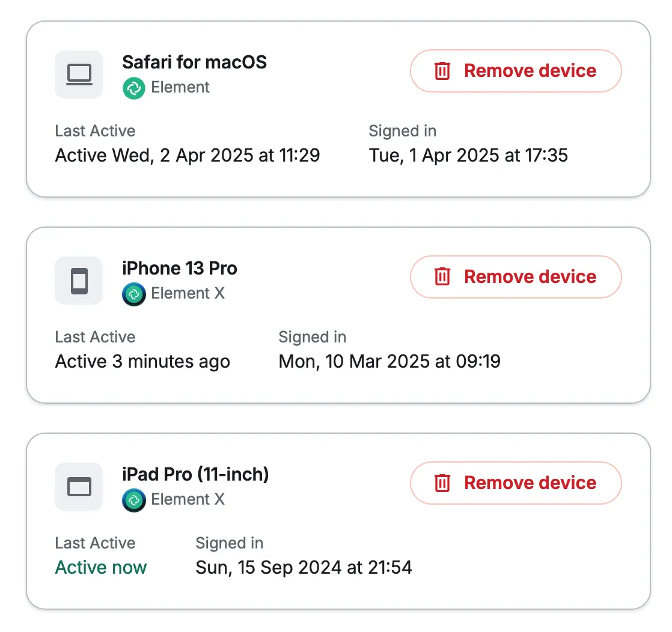Click Safari's signed in timestamp
This screenshot has height=632, width=672.
468,155
